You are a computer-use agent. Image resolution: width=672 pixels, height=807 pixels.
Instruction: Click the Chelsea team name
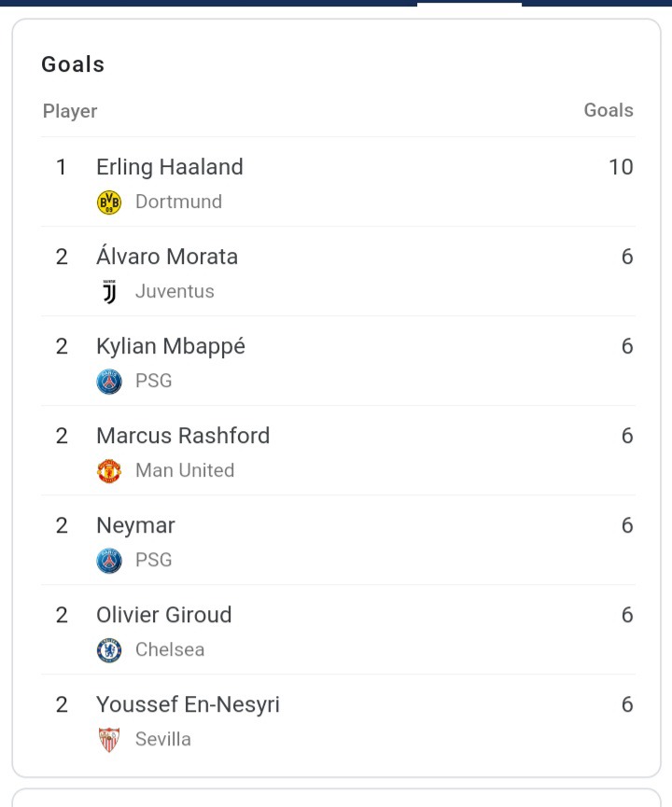coord(170,649)
